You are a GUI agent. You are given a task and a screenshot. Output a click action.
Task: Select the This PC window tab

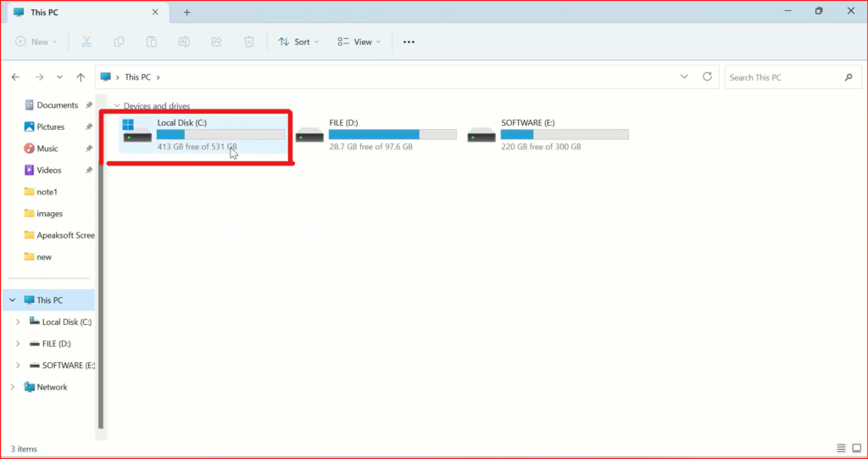(x=88, y=12)
